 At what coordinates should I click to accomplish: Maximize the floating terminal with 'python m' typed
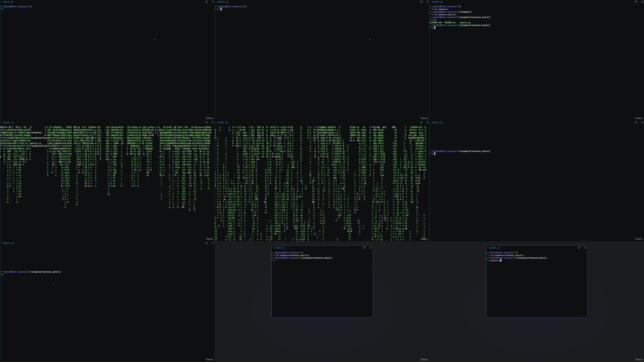click(x=579, y=248)
